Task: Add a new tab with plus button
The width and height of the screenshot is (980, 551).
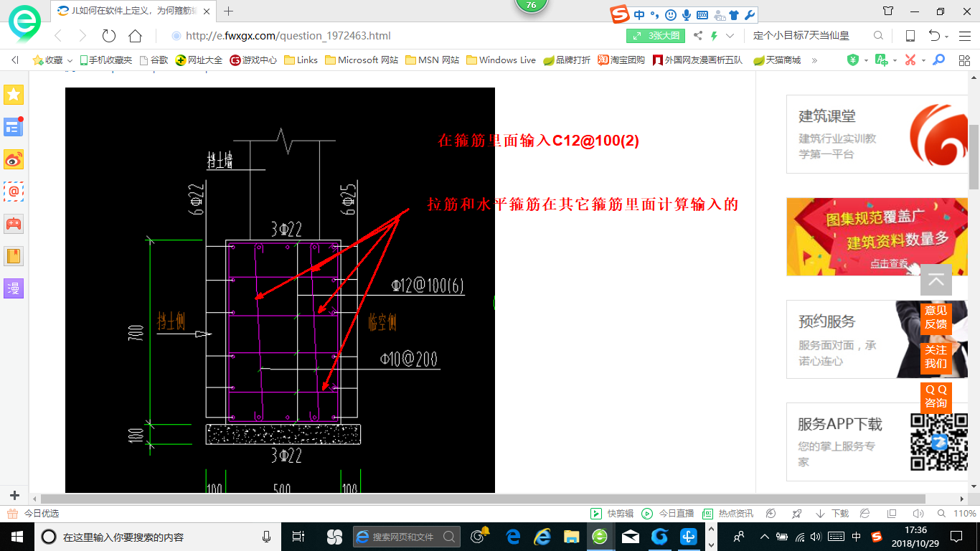Action: 229,11
